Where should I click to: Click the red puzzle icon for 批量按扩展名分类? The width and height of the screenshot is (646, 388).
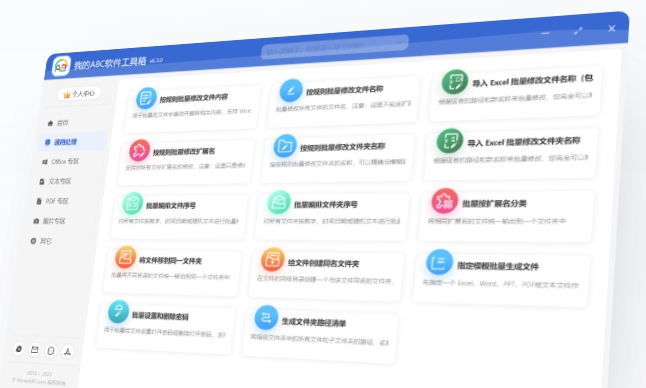(445, 201)
